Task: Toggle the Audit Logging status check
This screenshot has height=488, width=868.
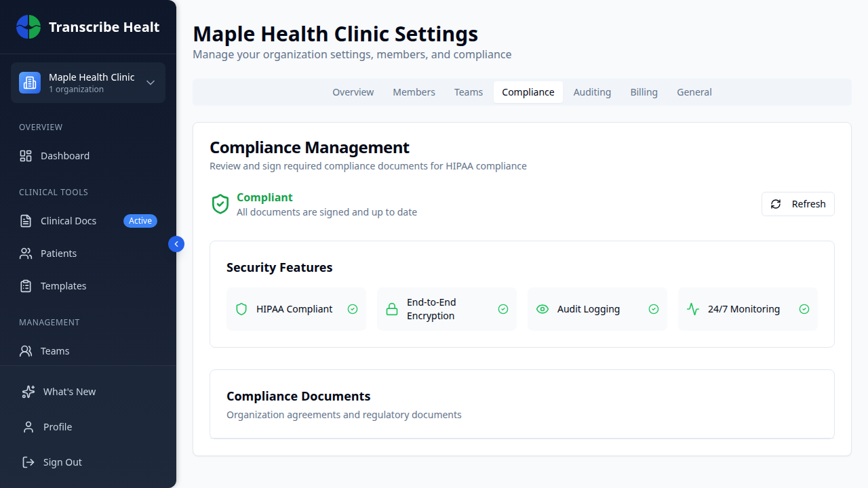Action: point(653,309)
